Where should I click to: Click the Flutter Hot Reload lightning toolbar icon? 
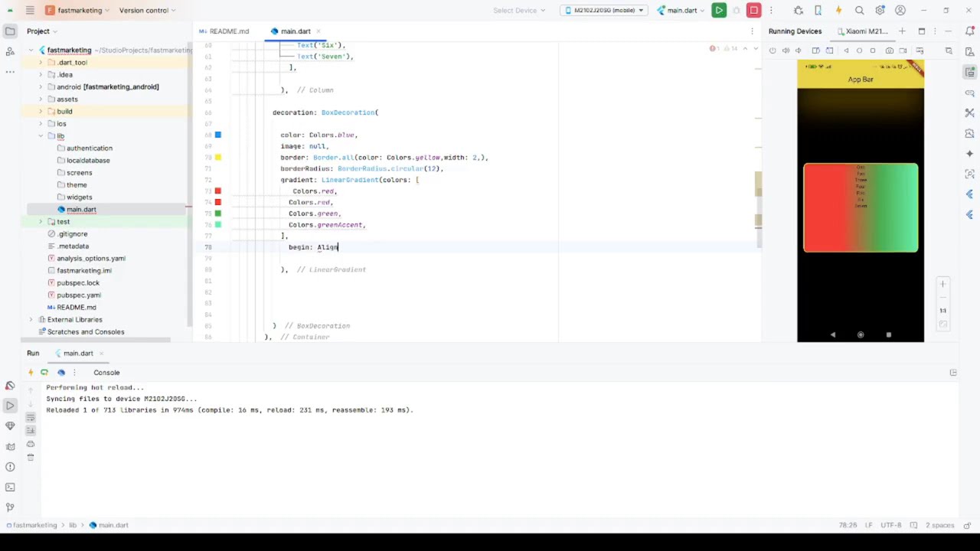[838, 10]
